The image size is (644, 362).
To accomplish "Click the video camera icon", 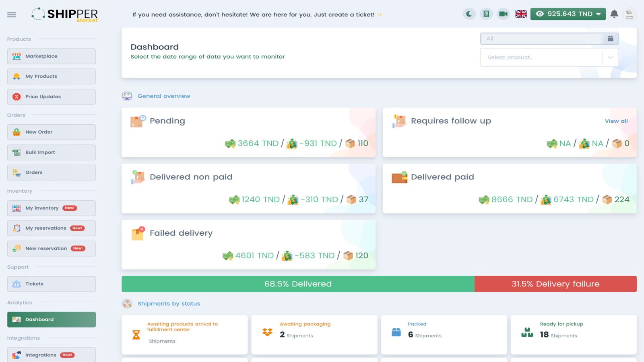I will (503, 14).
